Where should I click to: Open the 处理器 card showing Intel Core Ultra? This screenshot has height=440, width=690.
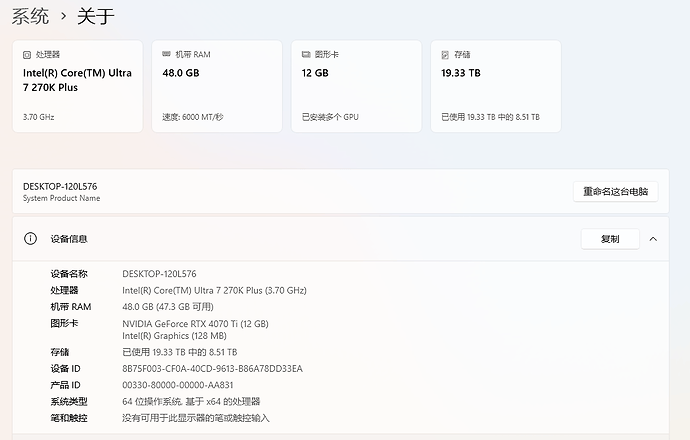pyautogui.click(x=77, y=86)
